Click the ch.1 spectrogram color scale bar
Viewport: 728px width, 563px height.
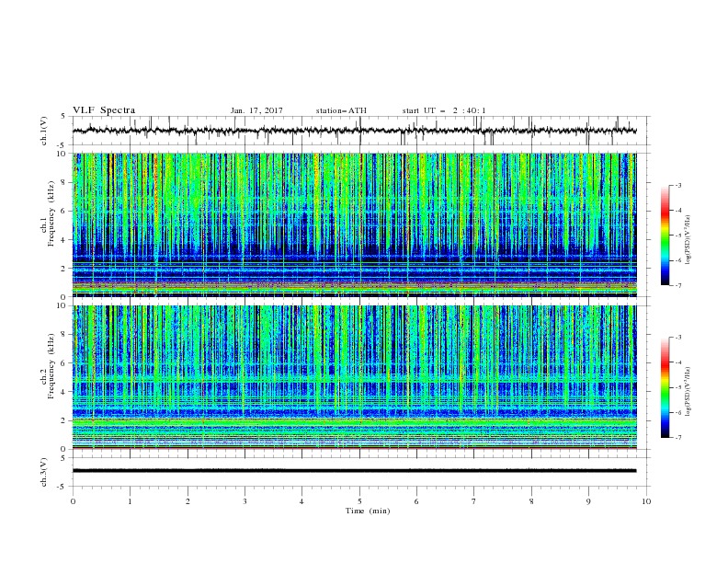[x=665, y=236]
